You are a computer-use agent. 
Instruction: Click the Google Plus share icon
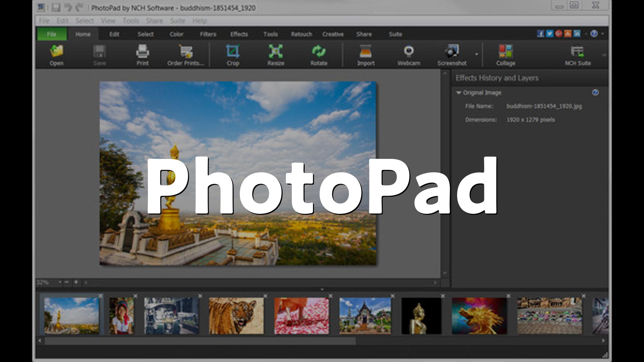click(x=558, y=34)
